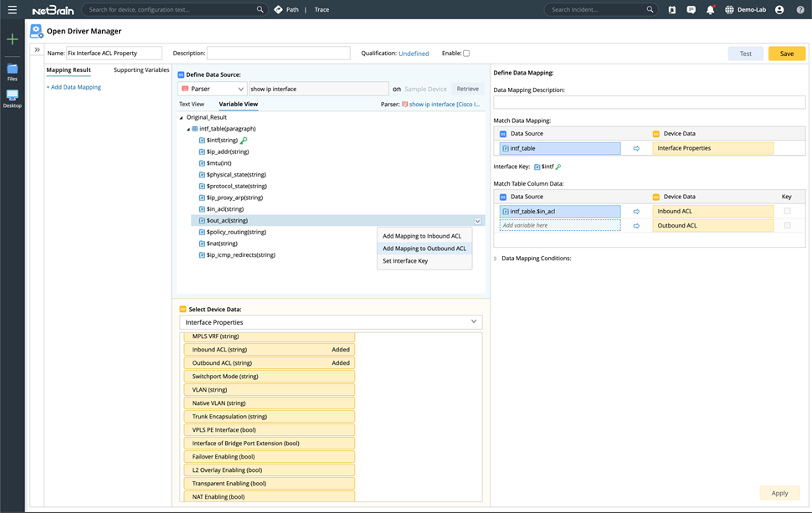Open Desktop from the left sidebar

click(x=13, y=98)
